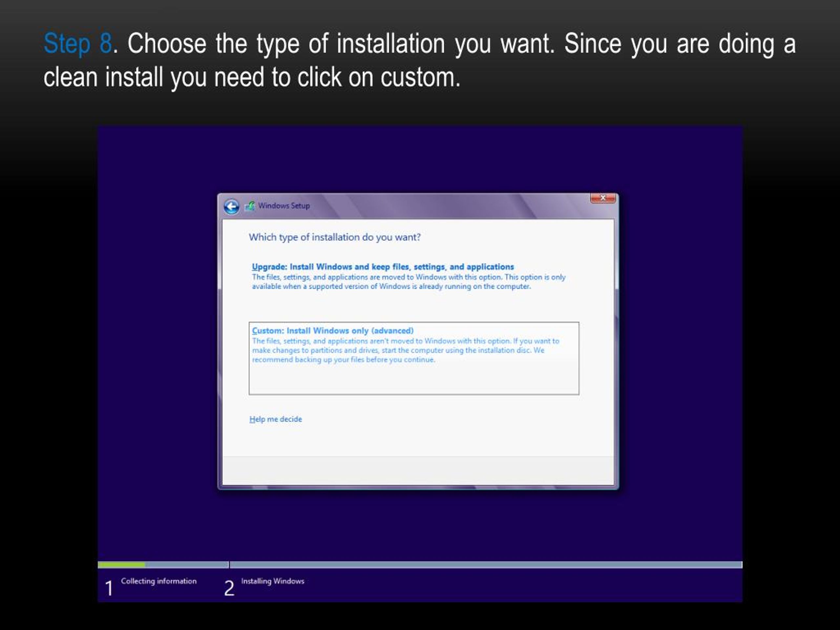Click the 'Step 8' slide heading
The width and height of the screenshot is (840, 630).
click(78, 44)
